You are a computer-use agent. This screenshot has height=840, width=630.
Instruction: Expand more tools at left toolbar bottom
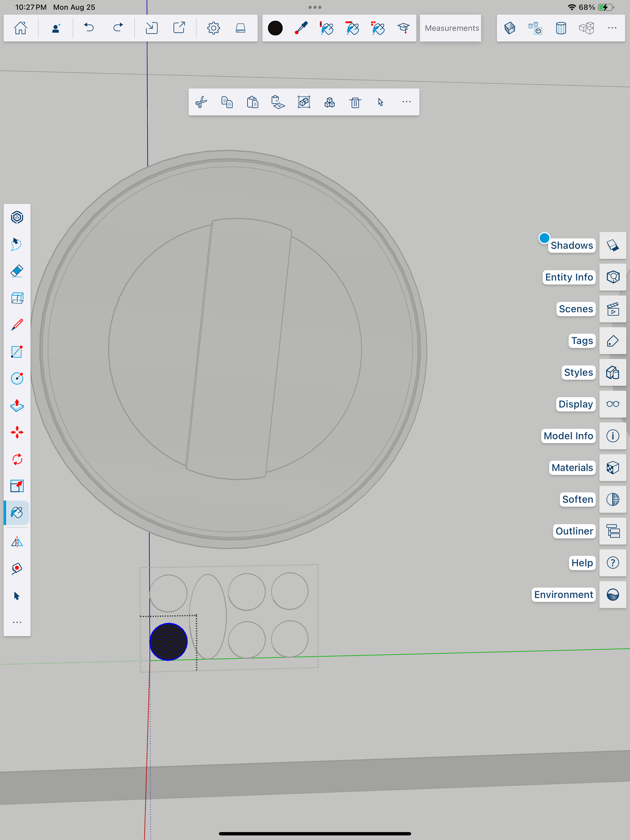tap(17, 622)
